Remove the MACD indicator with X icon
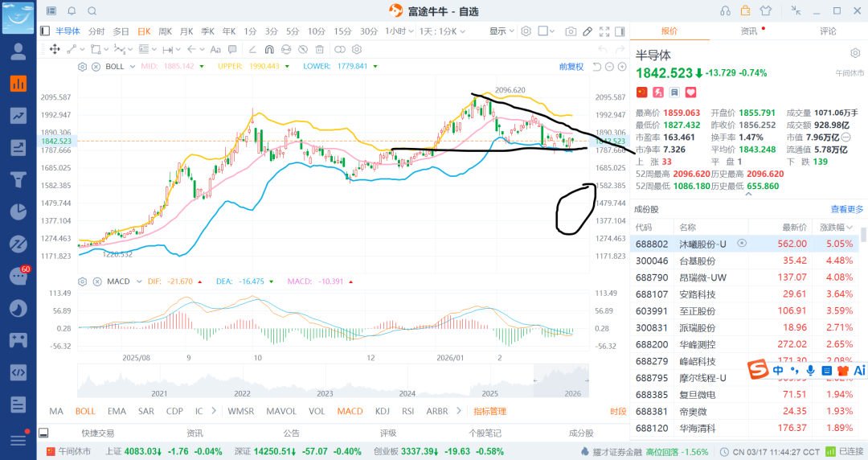Screen dimensions: 868x460 97,281
